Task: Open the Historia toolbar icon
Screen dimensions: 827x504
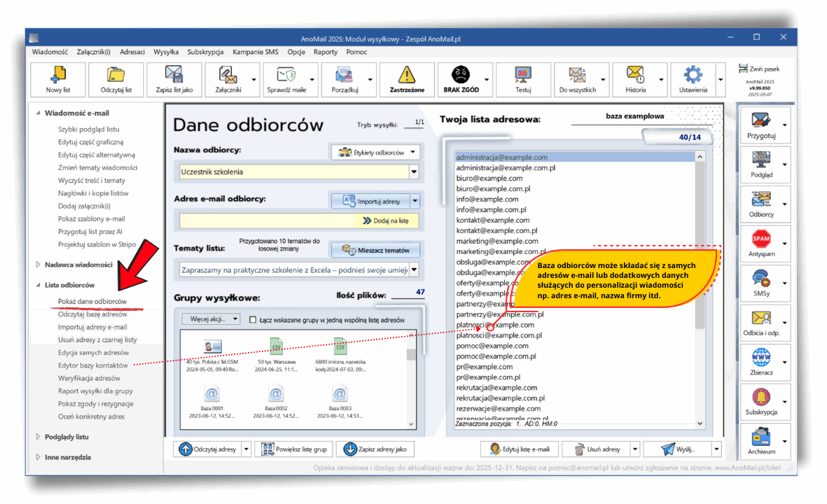Action: (x=635, y=80)
